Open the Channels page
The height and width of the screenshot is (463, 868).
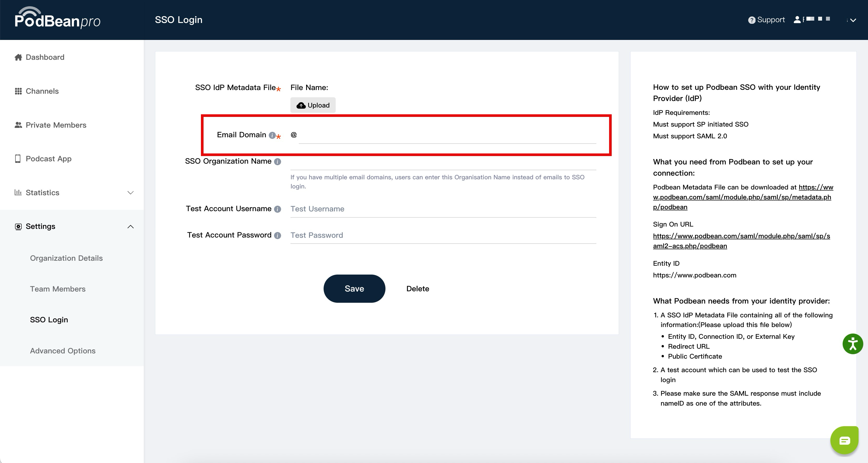point(42,91)
